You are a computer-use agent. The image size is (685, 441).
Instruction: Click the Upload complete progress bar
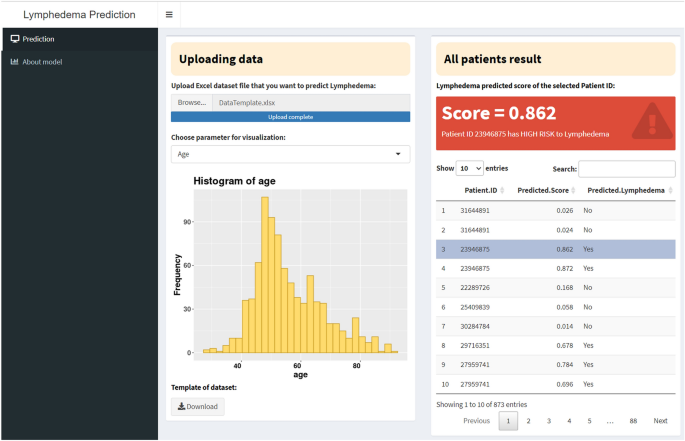click(x=291, y=117)
